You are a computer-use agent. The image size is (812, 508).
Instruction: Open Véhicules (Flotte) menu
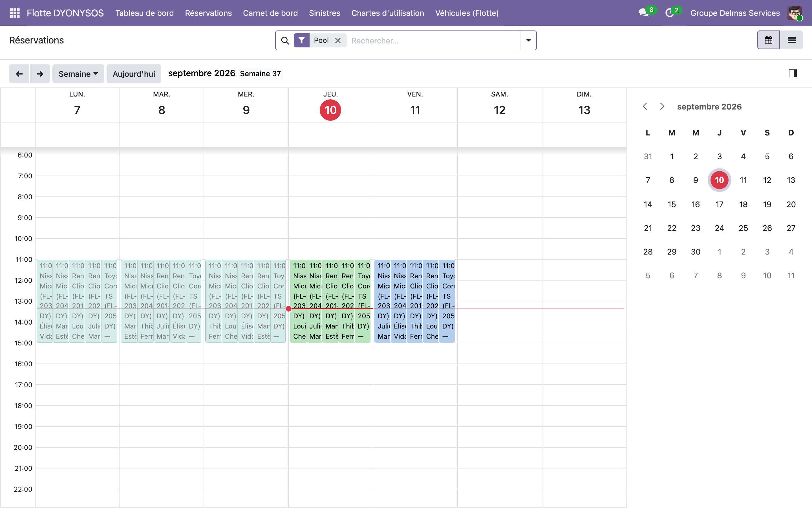[x=467, y=13]
